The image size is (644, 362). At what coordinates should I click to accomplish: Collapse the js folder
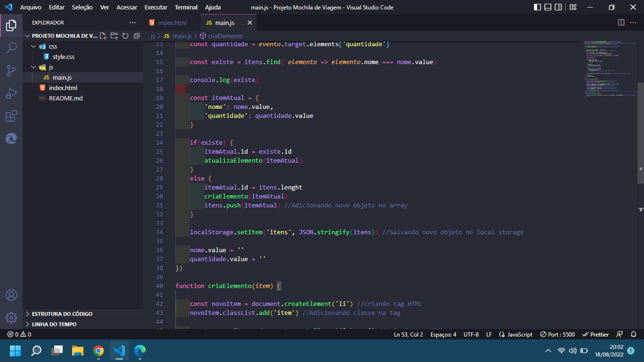[33, 67]
